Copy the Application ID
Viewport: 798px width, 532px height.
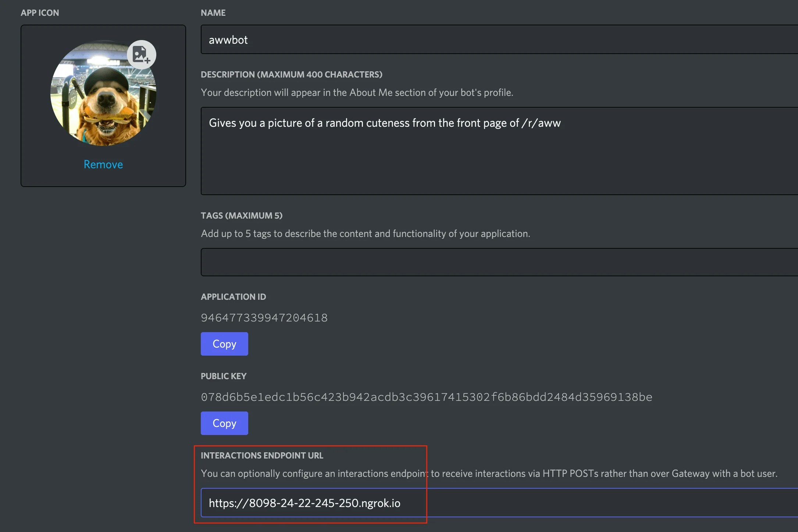[224, 344]
